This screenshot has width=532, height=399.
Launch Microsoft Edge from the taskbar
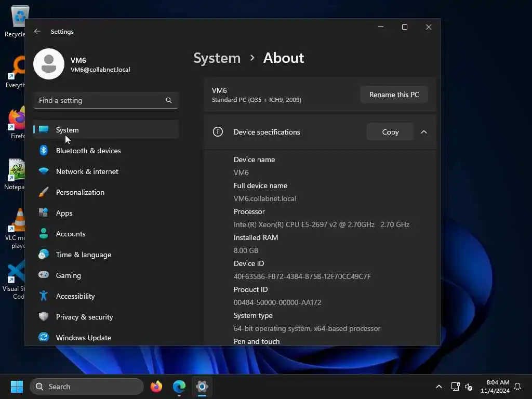click(x=179, y=387)
